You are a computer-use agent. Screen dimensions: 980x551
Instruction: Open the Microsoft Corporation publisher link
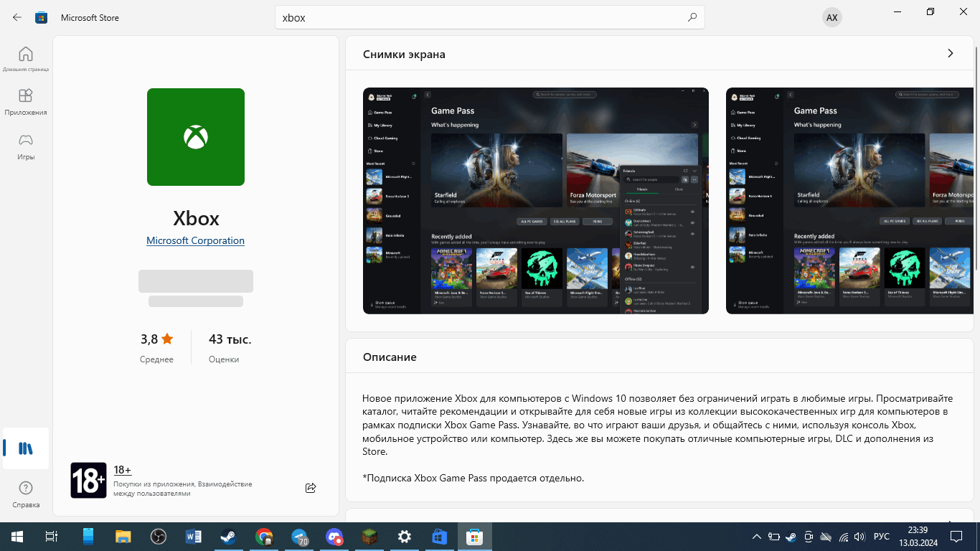196,240
